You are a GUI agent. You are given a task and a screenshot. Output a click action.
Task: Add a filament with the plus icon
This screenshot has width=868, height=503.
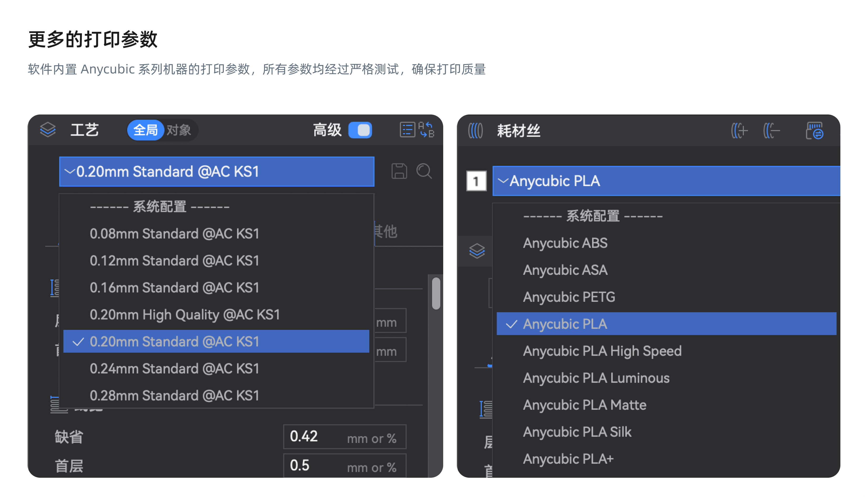739,131
